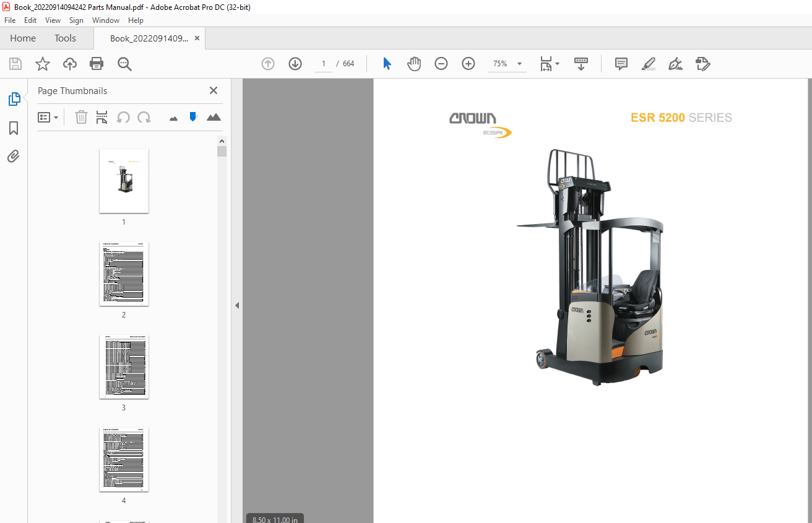Select page 2 thumbnail
The image size is (812, 523).
click(124, 274)
